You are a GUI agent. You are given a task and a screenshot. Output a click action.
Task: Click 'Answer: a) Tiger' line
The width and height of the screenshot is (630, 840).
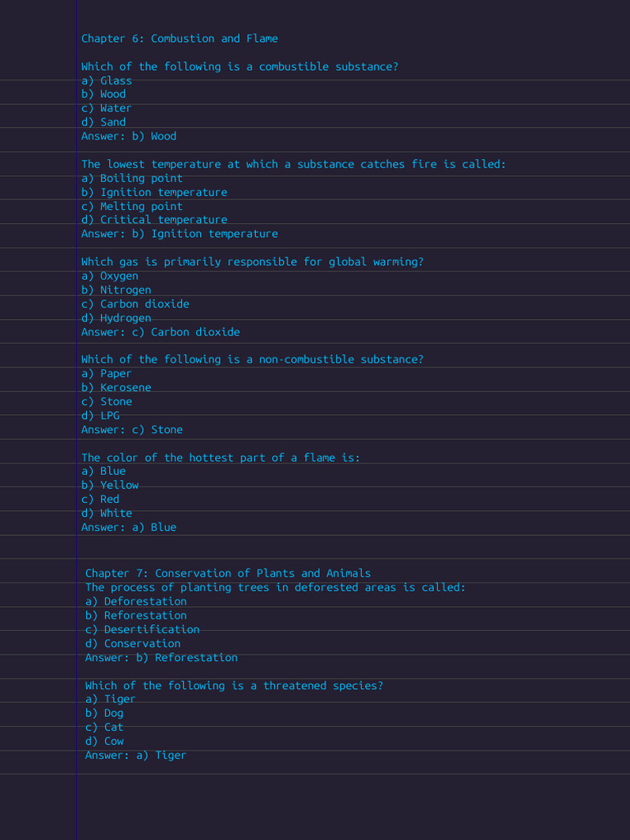tap(135, 756)
